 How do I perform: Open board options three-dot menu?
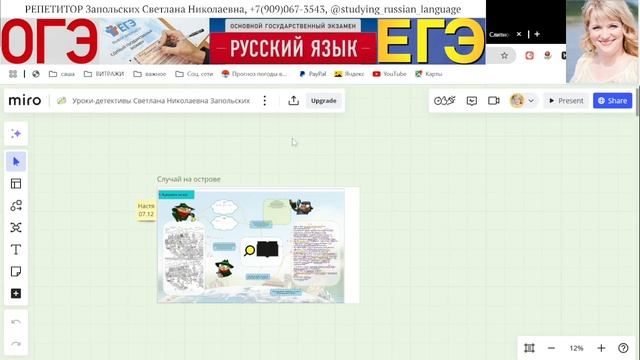click(265, 101)
